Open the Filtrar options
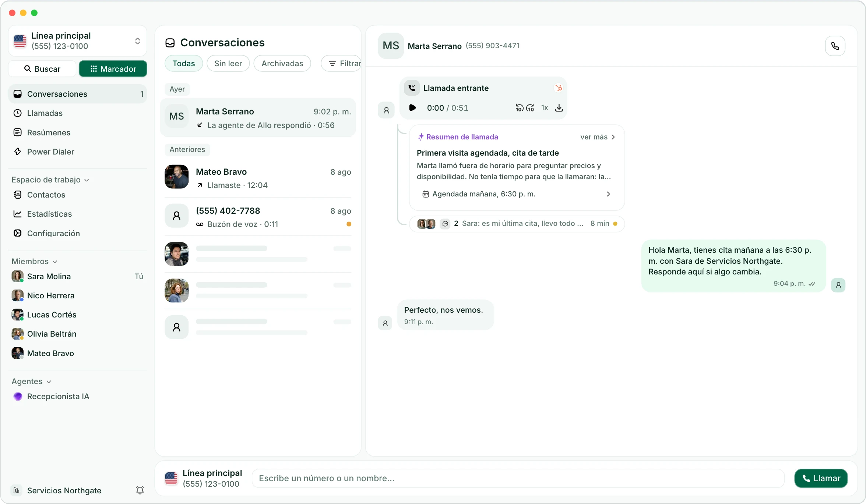The width and height of the screenshot is (866, 504). click(341, 63)
